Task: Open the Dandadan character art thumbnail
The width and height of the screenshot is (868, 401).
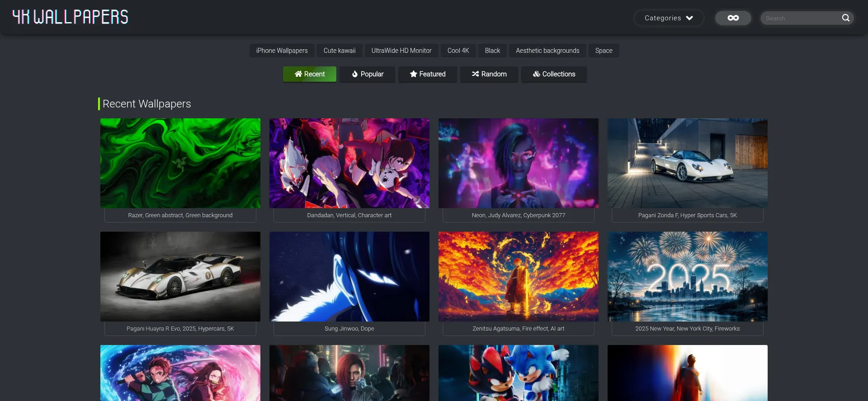Action: pos(349,163)
